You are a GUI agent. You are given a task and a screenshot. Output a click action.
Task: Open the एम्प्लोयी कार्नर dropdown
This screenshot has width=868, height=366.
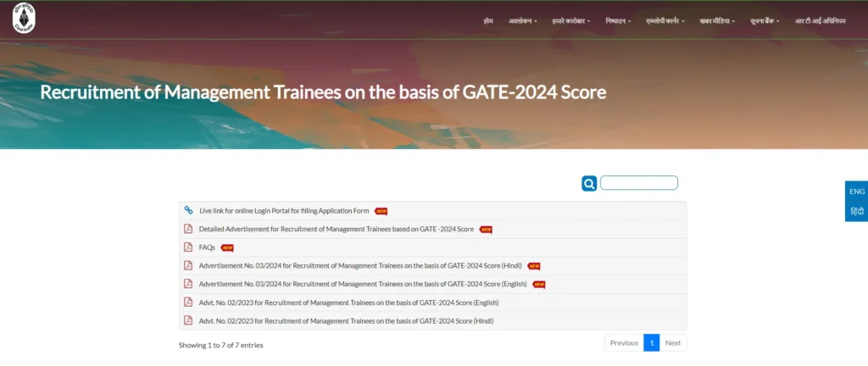click(x=665, y=20)
